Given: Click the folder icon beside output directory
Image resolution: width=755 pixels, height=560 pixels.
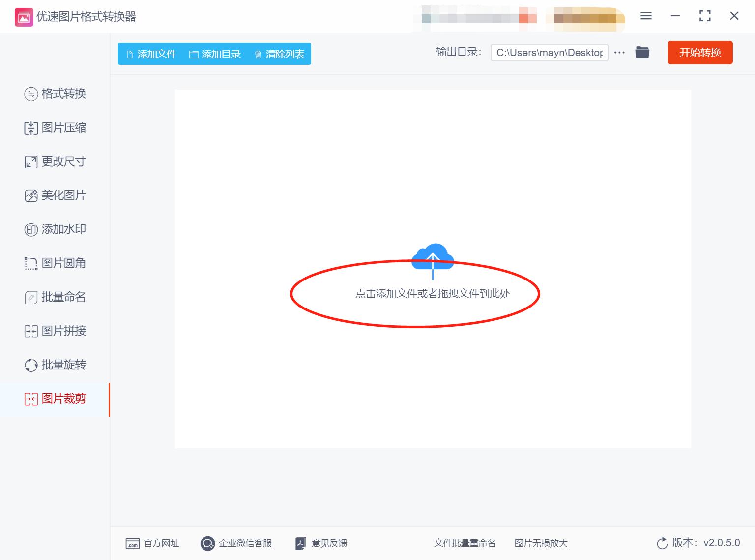Looking at the screenshot, I should pos(642,52).
